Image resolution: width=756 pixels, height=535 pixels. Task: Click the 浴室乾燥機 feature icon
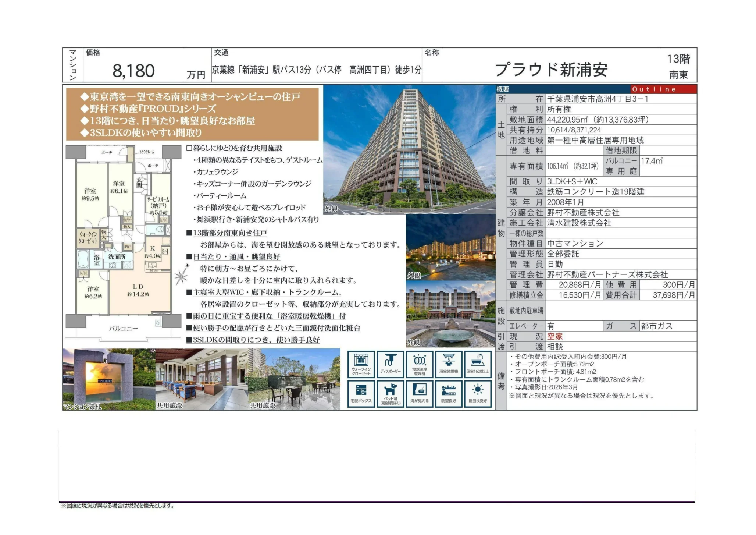point(449,364)
